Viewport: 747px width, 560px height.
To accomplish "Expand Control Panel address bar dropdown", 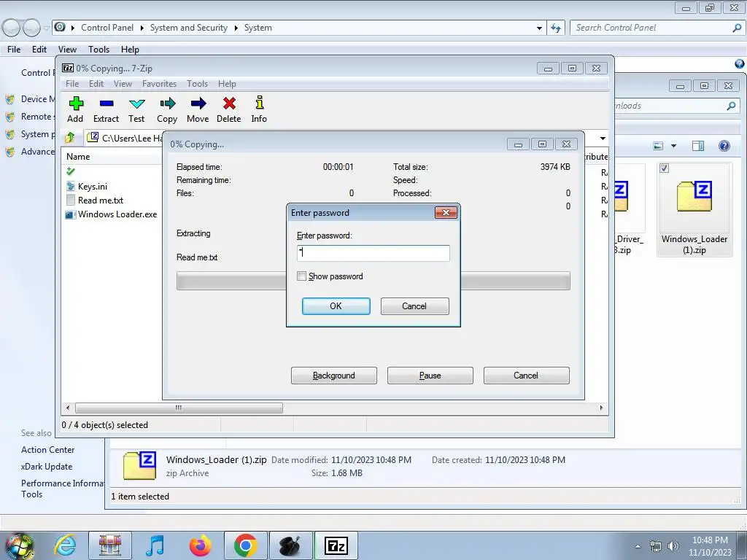I will pyautogui.click(x=539, y=28).
